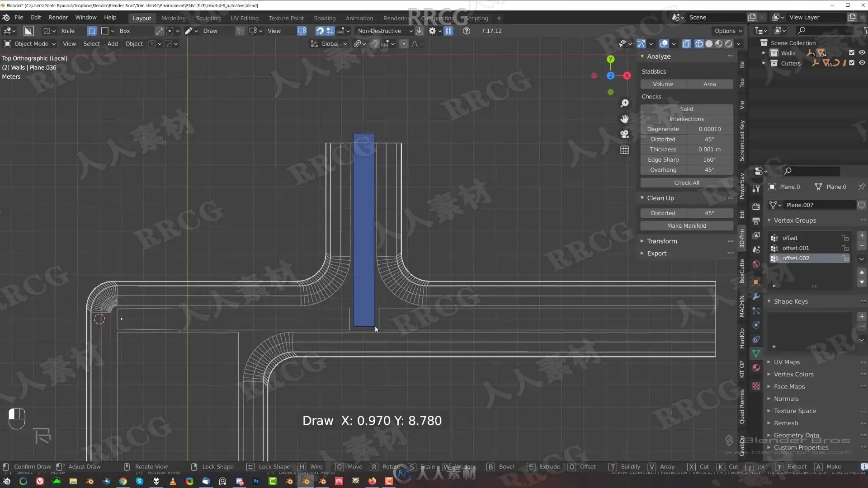
Task: Toggle the camera view icon
Action: 624,134
